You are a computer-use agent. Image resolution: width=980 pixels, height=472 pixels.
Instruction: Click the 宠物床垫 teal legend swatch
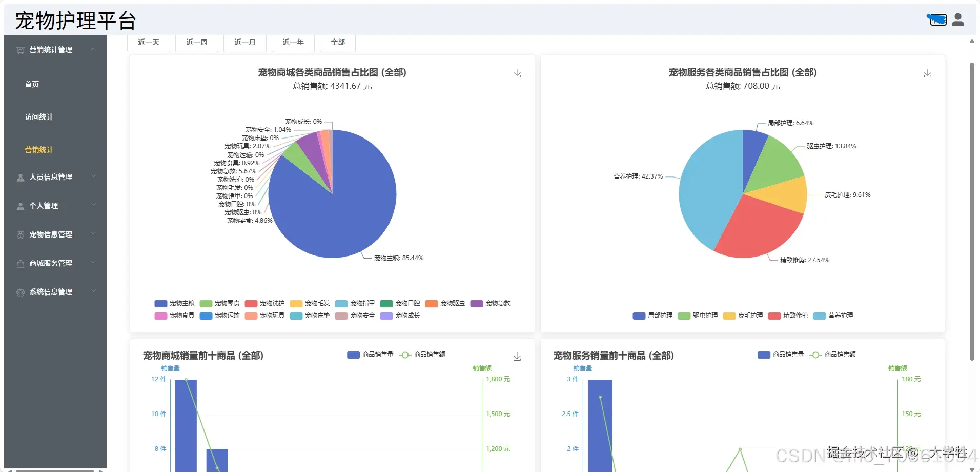click(x=296, y=316)
